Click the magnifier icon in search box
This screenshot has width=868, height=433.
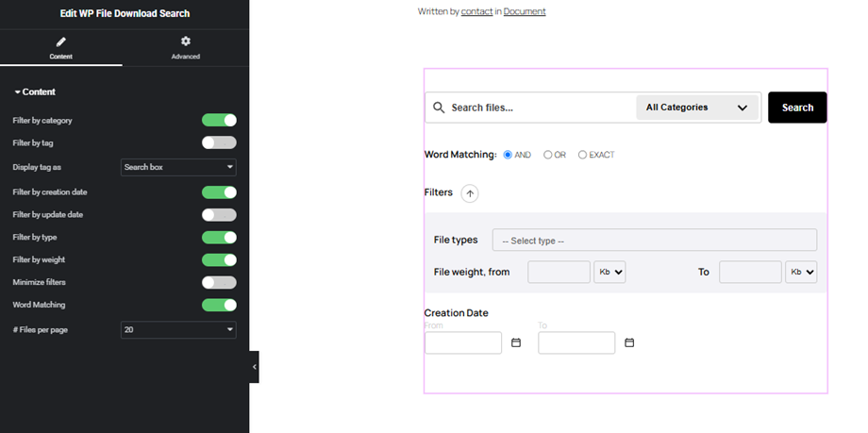(439, 108)
